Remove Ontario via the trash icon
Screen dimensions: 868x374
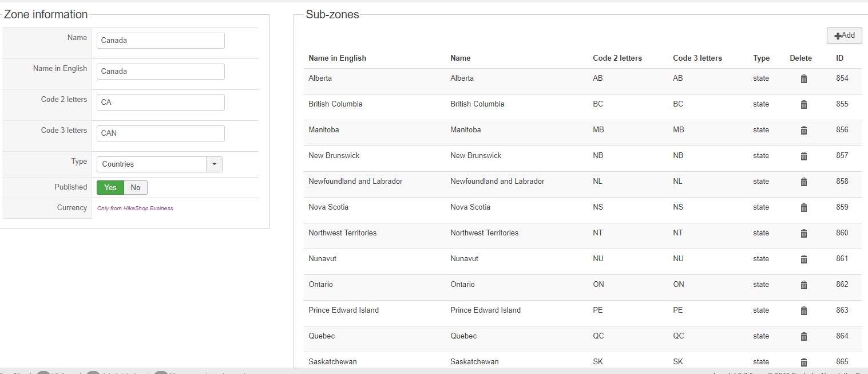(x=803, y=285)
